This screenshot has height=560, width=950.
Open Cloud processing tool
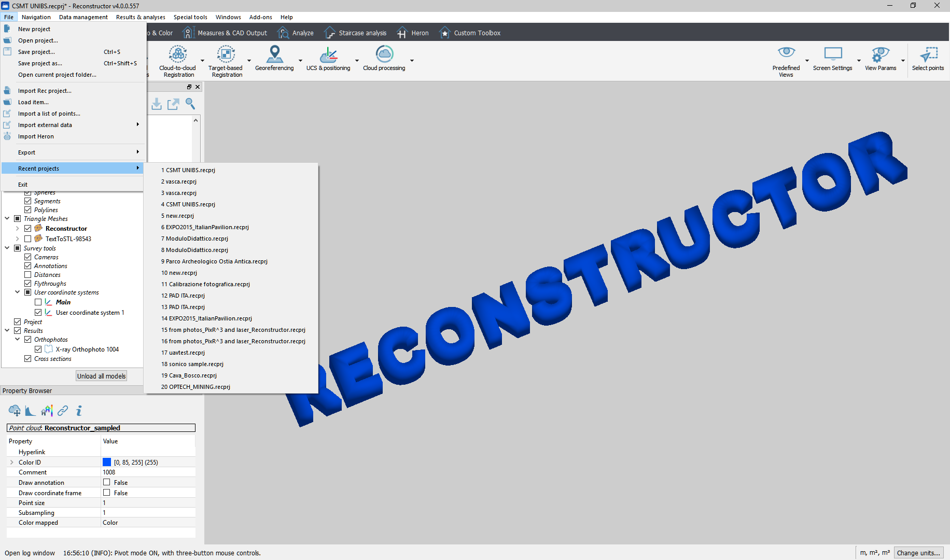pos(384,58)
